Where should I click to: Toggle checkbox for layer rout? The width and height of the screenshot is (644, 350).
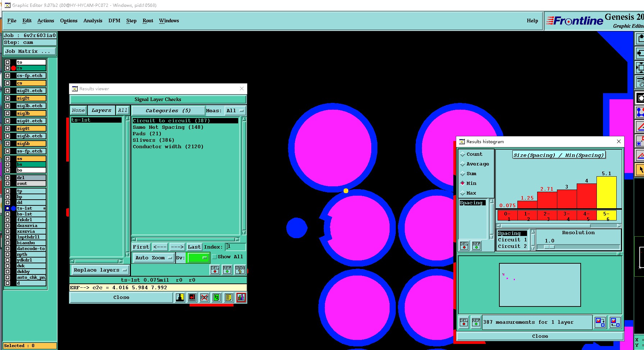point(8,183)
